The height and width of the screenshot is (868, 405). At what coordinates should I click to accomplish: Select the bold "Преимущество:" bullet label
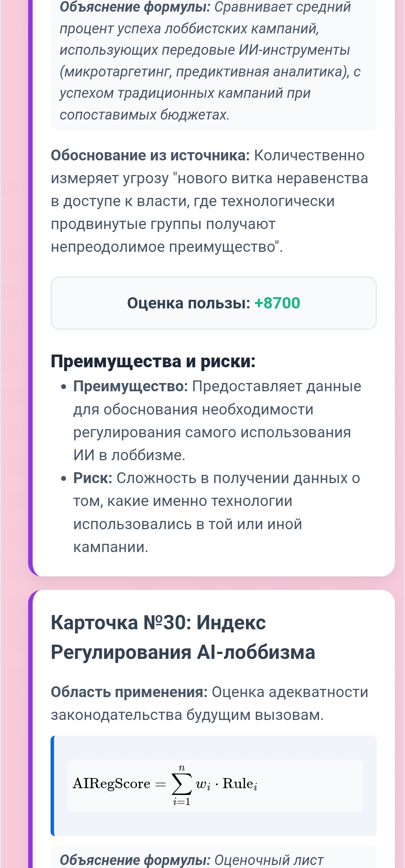(130, 386)
